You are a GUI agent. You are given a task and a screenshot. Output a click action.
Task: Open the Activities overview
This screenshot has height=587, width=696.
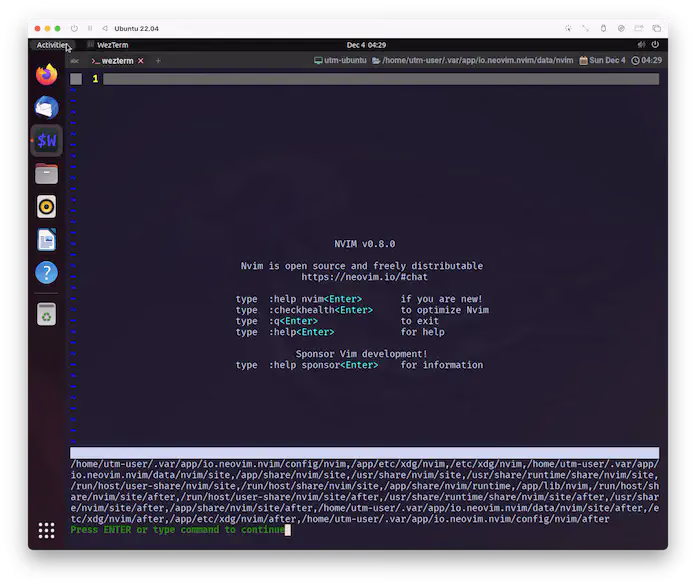[51, 45]
